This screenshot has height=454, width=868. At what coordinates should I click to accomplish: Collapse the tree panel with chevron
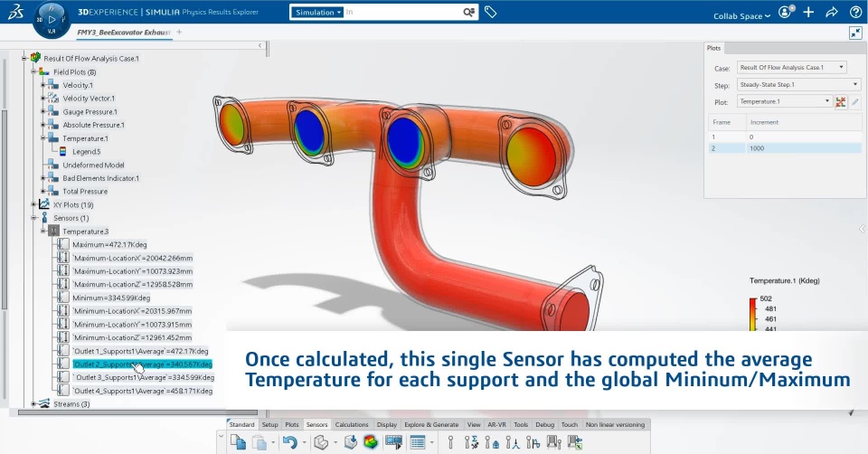tap(260, 45)
